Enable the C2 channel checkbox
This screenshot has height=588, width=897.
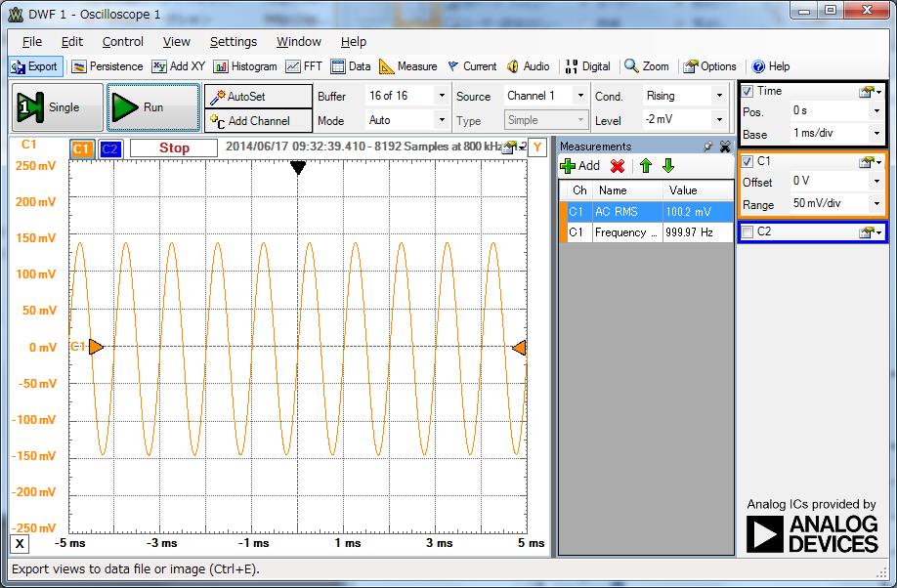[747, 231]
